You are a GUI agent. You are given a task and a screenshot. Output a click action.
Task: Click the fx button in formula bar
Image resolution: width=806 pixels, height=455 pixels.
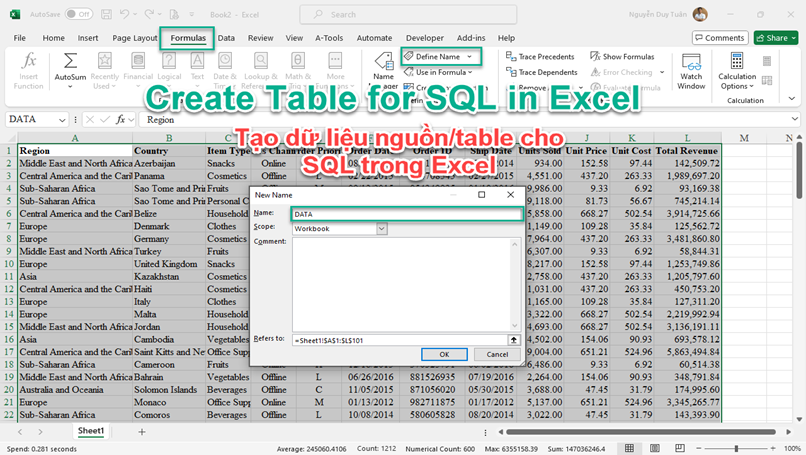pos(120,119)
